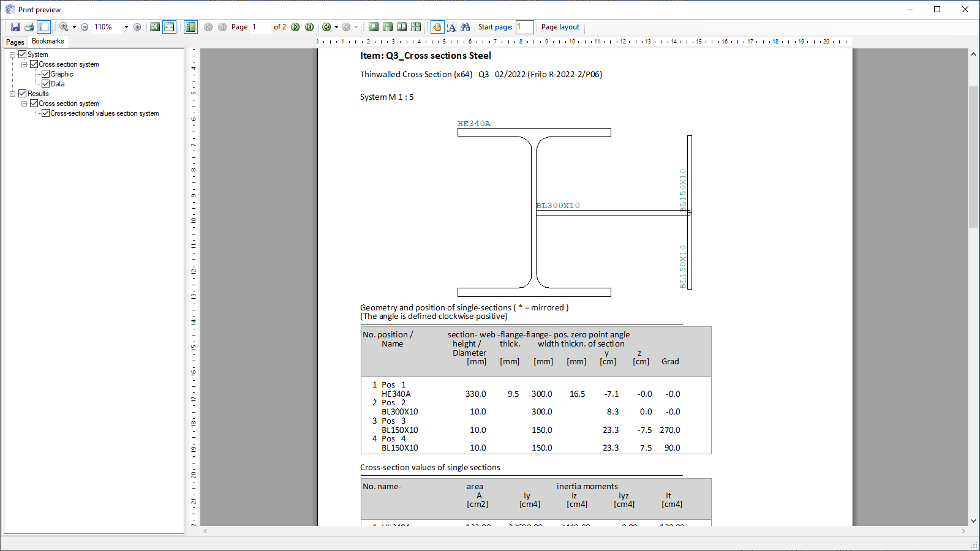The image size is (980, 551).
Task: Fit the page to window width
Action: point(169,27)
